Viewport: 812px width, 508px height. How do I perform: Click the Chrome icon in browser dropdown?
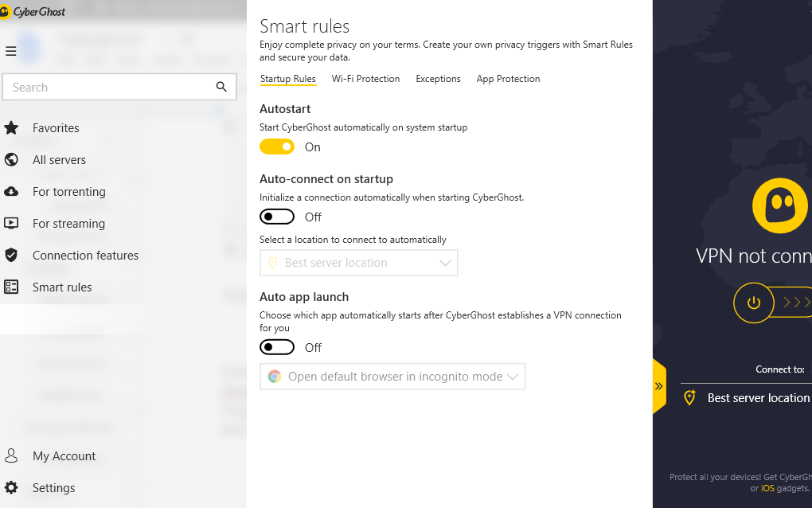click(275, 377)
